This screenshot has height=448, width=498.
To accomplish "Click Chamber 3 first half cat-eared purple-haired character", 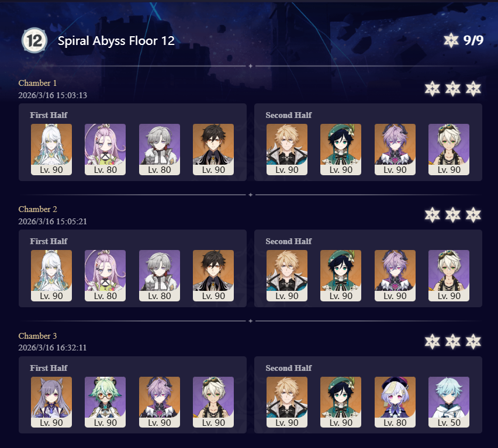I will [51, 402].
